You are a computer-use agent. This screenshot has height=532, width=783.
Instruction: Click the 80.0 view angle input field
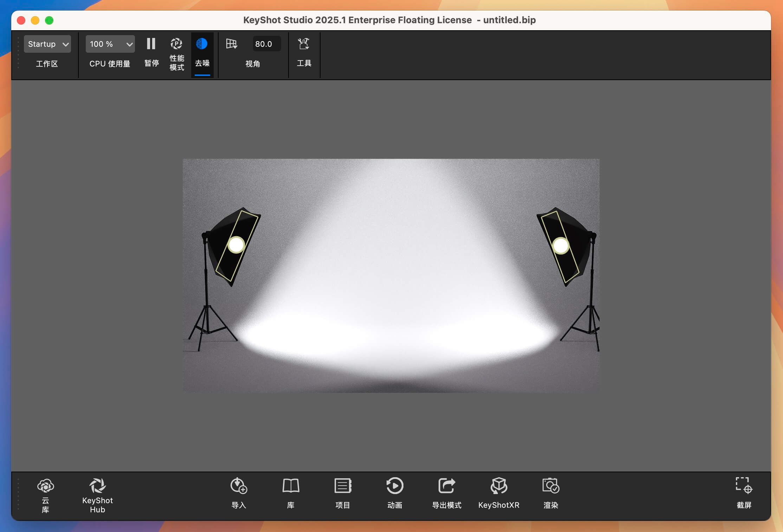click(x=267, y=44)
